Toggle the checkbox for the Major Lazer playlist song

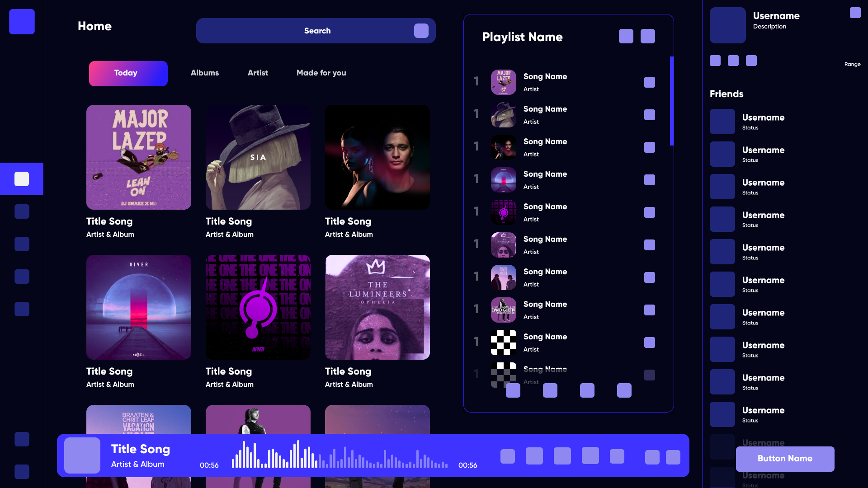click(x=649, y=82)
